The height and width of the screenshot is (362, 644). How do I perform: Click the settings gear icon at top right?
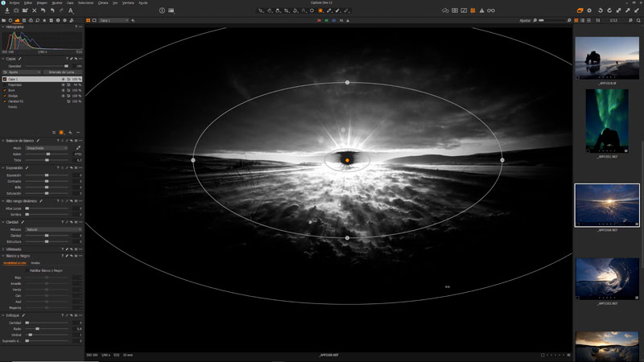click(589, 10)
